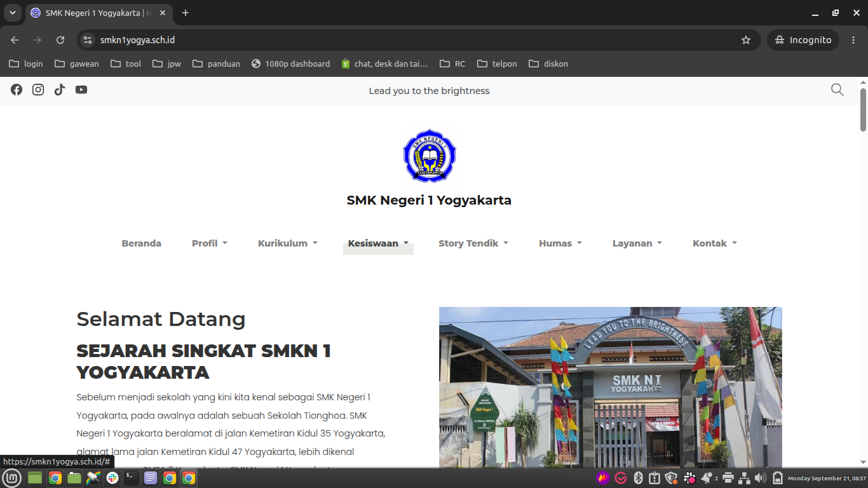Image resolution: width=868 pixels, height=488 pixels.
Task: Click the page's vertical scrollbar thumb
Action: (x=863, y=109)
